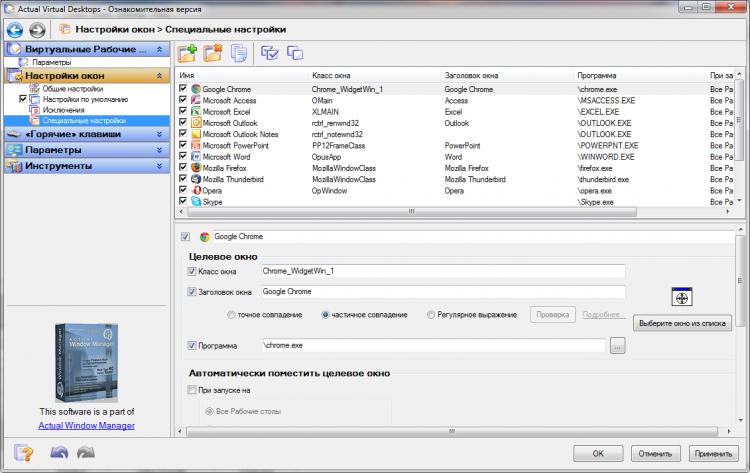This screenshot has height=473, width=750.
Task: Expand the Параметры section
Action: 159,150
